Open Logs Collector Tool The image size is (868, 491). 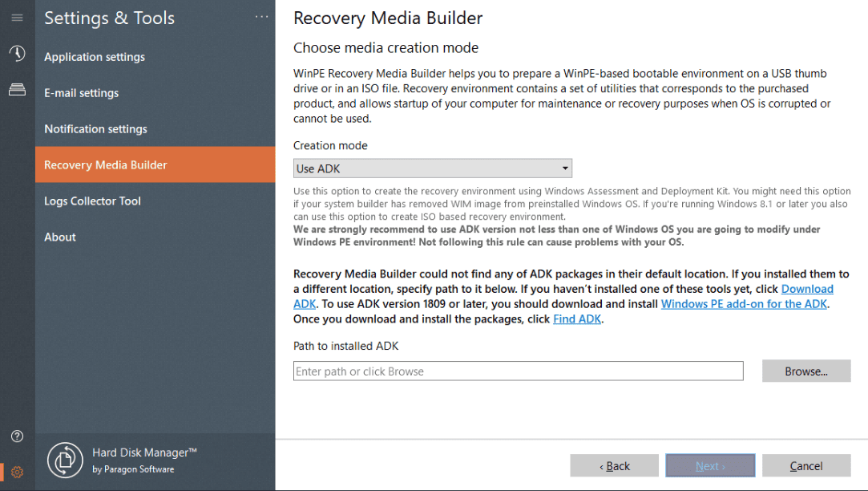(x=155, y=201)
